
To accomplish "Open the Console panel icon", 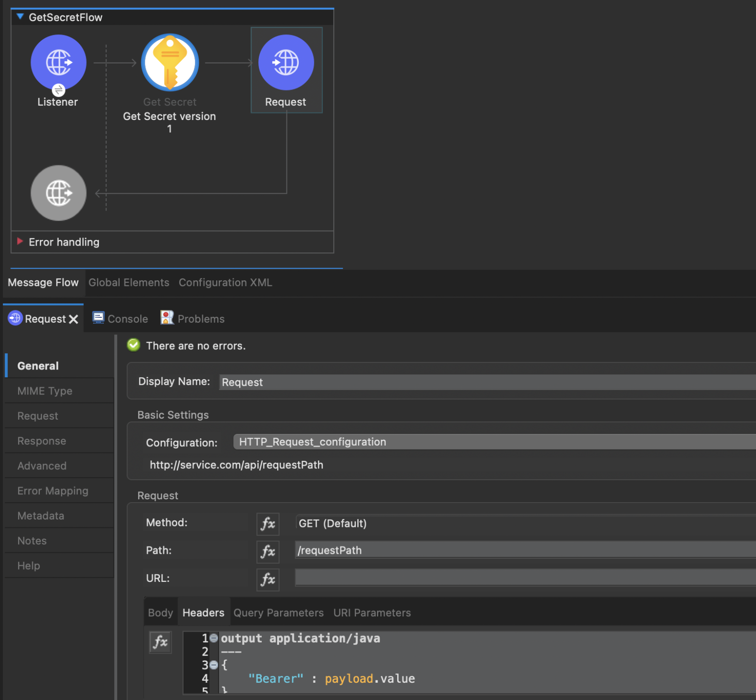I will [x=98, y=318].
